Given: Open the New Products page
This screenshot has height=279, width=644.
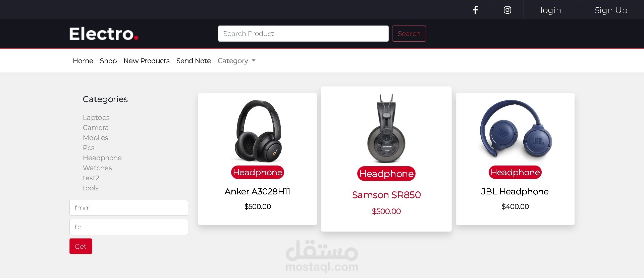Looking at the screenshot, I should tap(146, 61).
